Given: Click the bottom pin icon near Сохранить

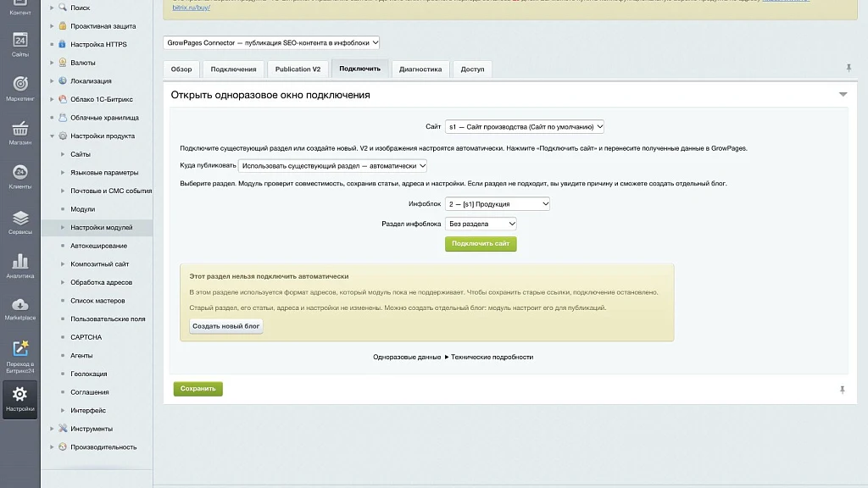Looking at the screenshot, I should click(843, 390).
